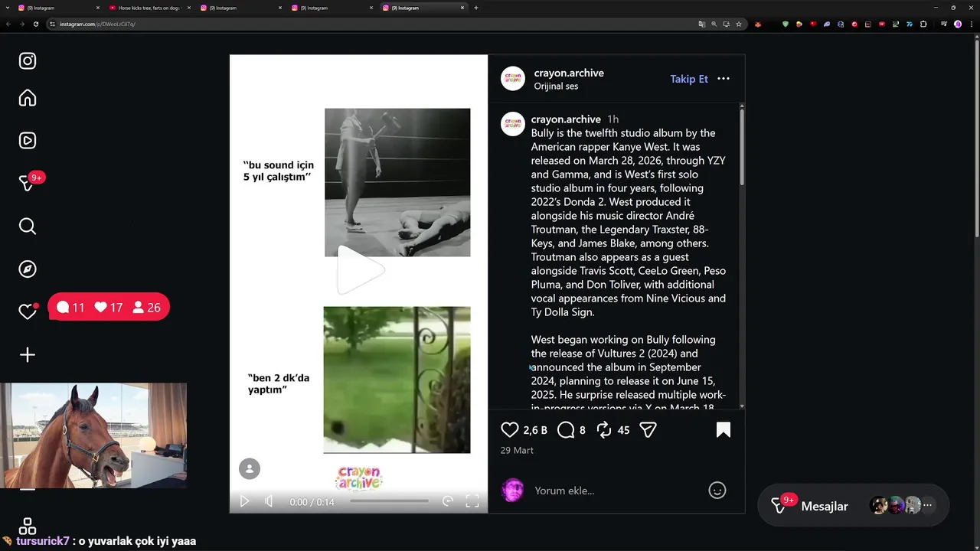Switch to first Instagram browser tab
Screen dimensions: 980x551
(x=58, y=8)
